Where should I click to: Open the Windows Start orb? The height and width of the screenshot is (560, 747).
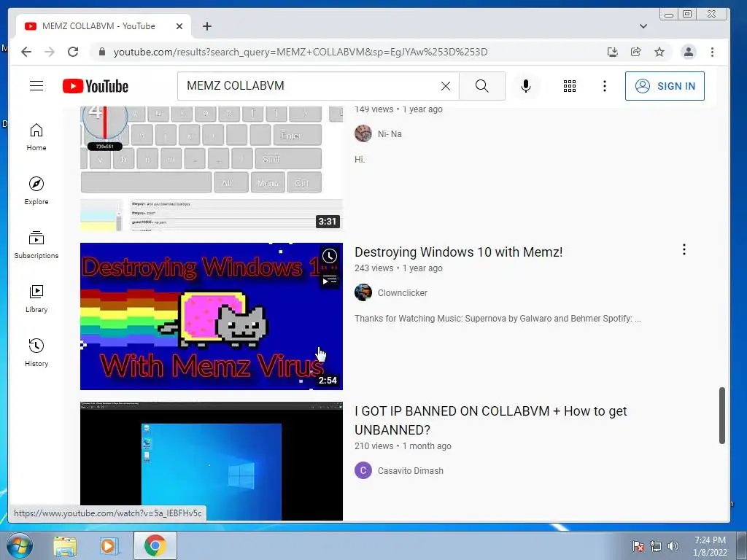(20, 545)
